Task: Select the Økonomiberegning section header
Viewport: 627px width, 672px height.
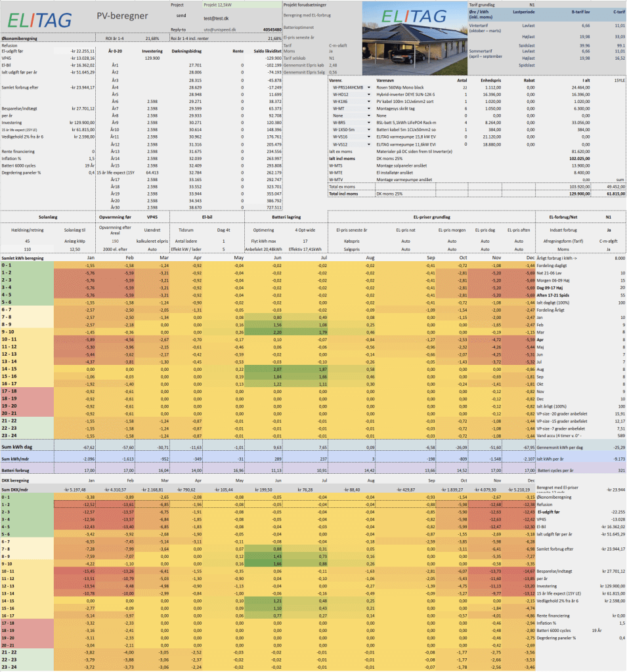Action: click(20, 39)
